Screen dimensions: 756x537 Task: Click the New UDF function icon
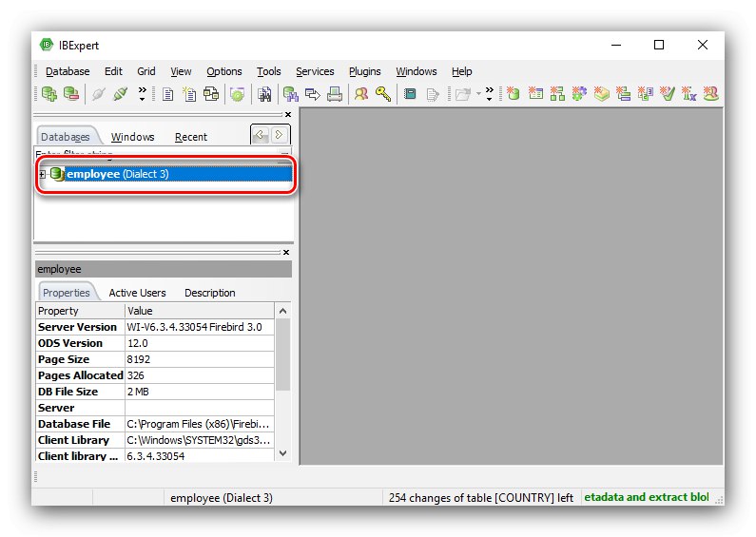coord(689,93)
